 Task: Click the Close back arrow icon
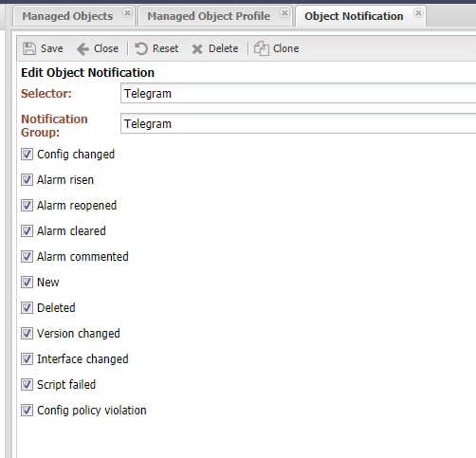click(x=82, y=49)
